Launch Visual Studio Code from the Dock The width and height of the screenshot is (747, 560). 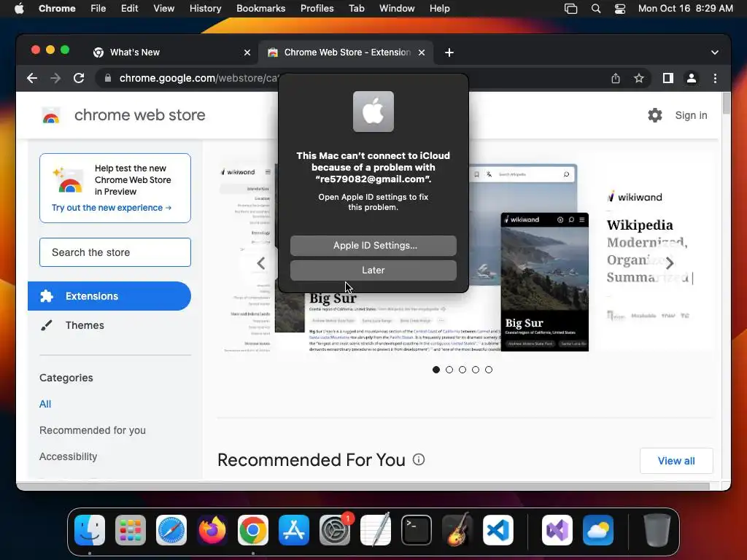coord(498,530)
